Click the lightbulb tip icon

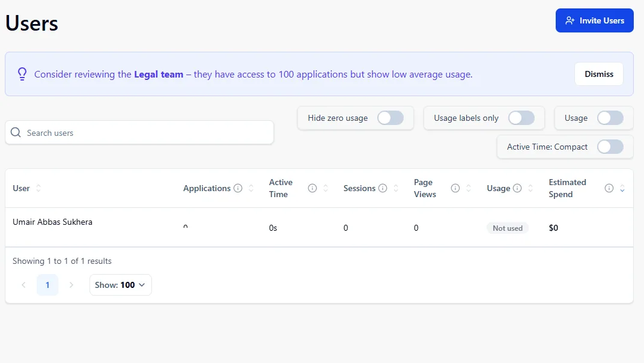(x=22, y=74)
